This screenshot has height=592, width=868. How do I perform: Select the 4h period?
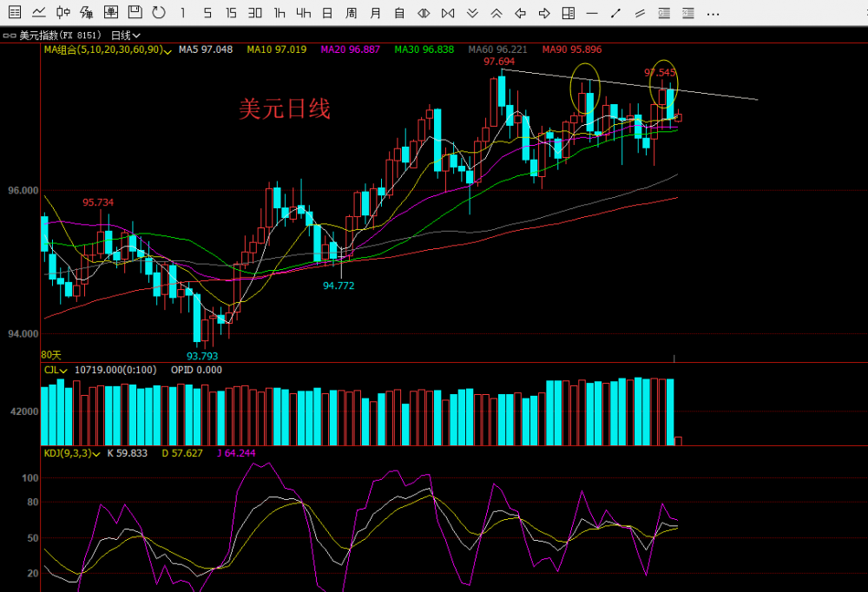303,12
